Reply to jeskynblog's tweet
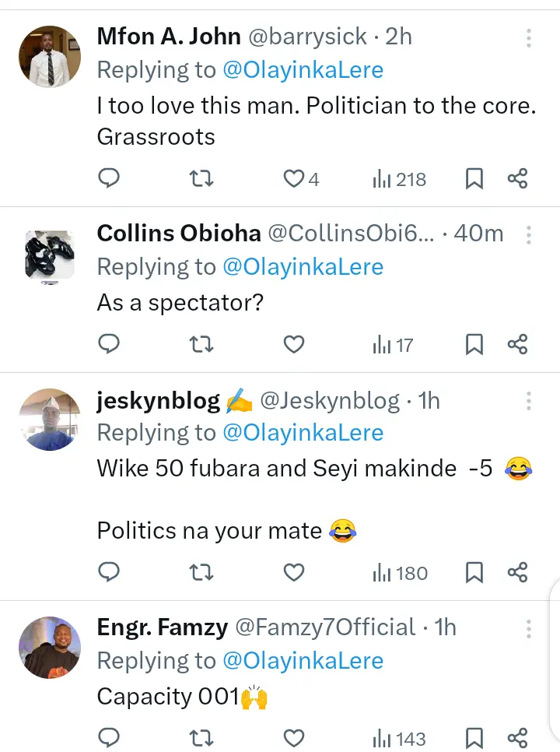The image size is (560, 752). (110, 573)
